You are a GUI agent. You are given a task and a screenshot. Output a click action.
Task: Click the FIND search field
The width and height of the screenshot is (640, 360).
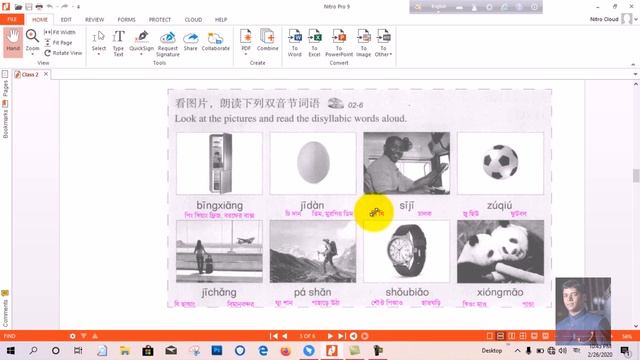[x=35, y=336]
